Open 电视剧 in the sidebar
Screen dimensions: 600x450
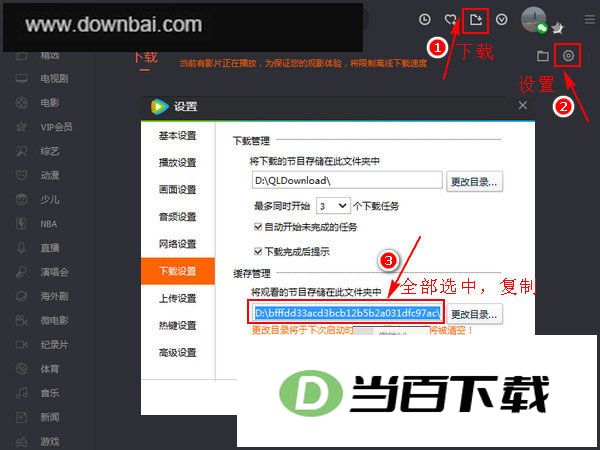(x=54, y=79)
